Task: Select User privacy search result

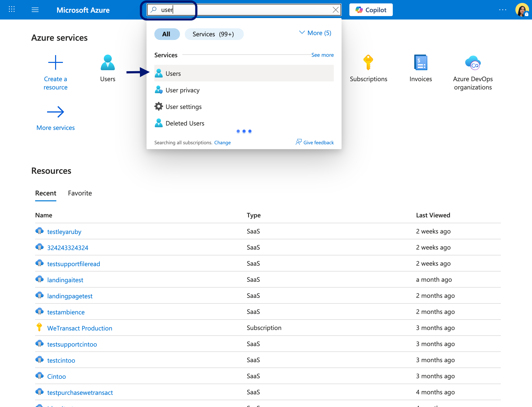Action: pos(244,90)
